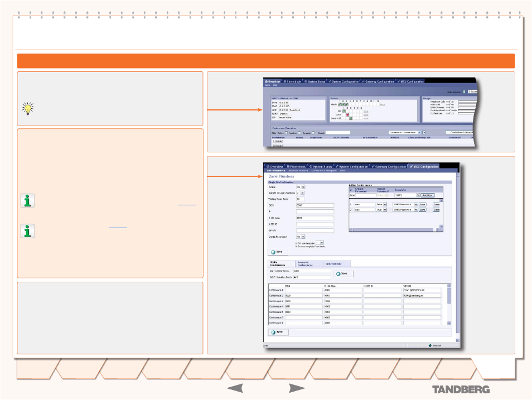Click the TANDBERG logo
Screen dimensions: 532x400
coord(461,389)
